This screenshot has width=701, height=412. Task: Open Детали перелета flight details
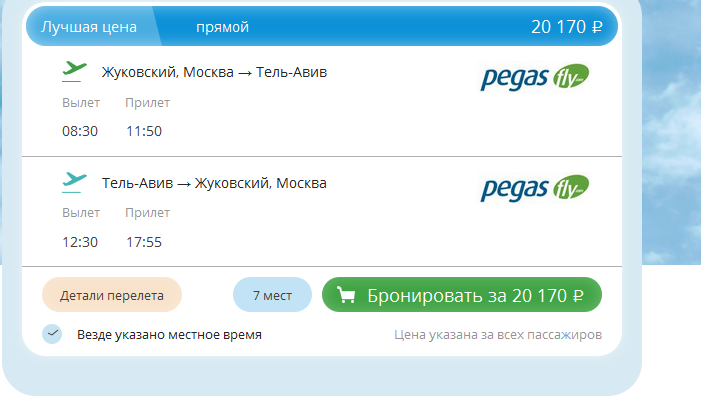click(x=112, y=295)
